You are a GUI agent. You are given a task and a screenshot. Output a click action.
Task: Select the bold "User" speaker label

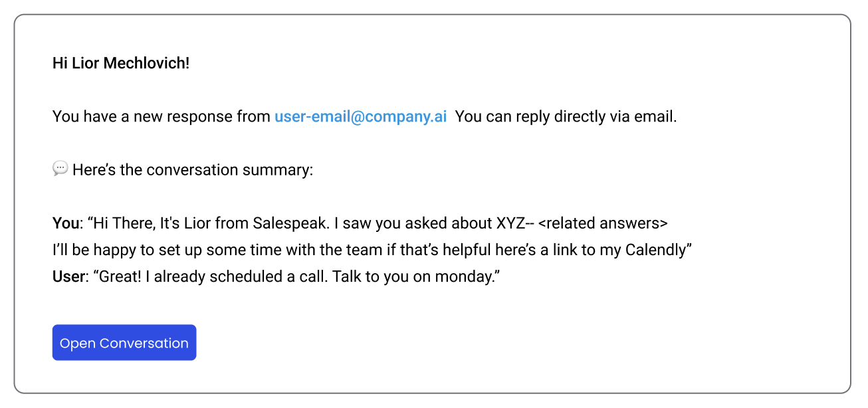(x=68, y=276)
